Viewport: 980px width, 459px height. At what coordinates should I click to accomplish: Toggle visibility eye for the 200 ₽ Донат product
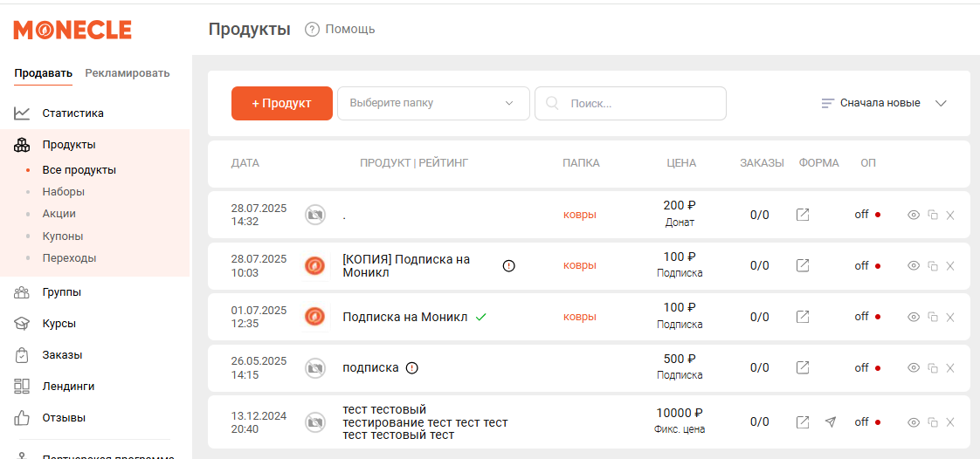click(914, 215)
